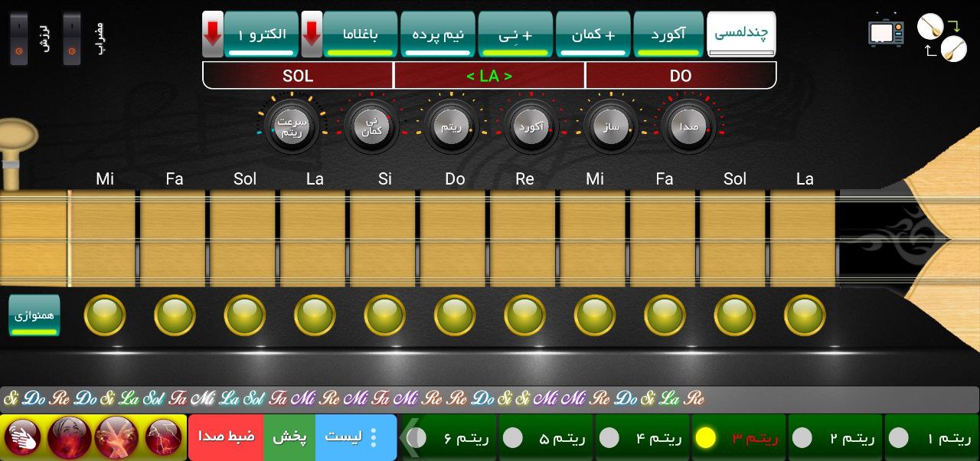Play the leftmost Mi fret
The image size is (980, 461).
tap(104, 239)
